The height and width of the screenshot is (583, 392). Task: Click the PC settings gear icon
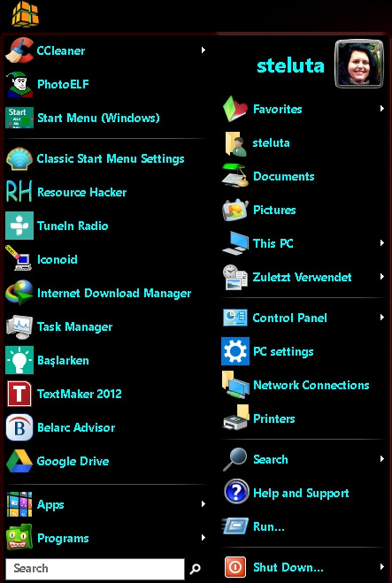(x=235, y=351)
